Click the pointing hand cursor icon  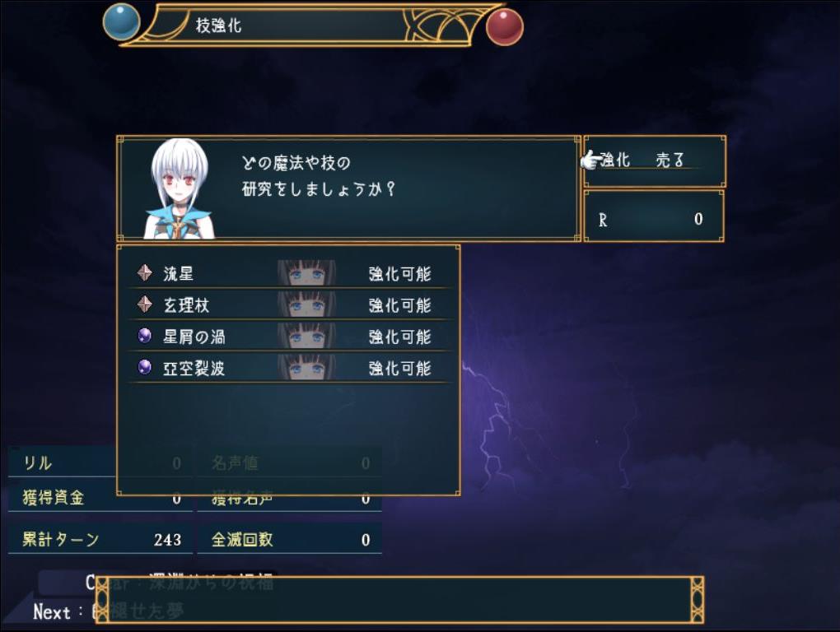(591, 160)
